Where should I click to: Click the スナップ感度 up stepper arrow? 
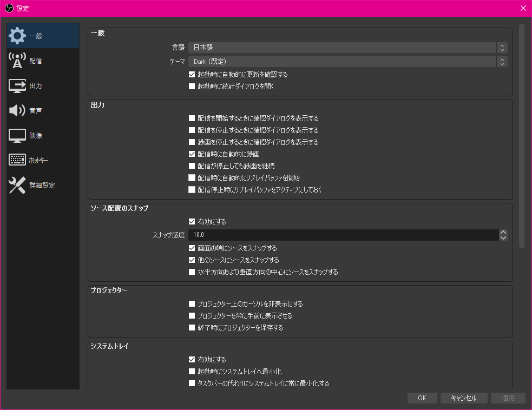click(x=503, y=232)
